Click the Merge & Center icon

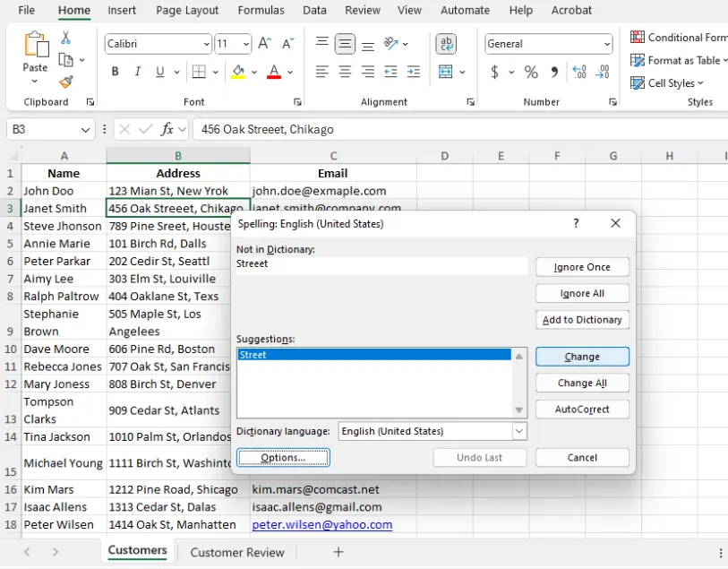click(446, 72)
